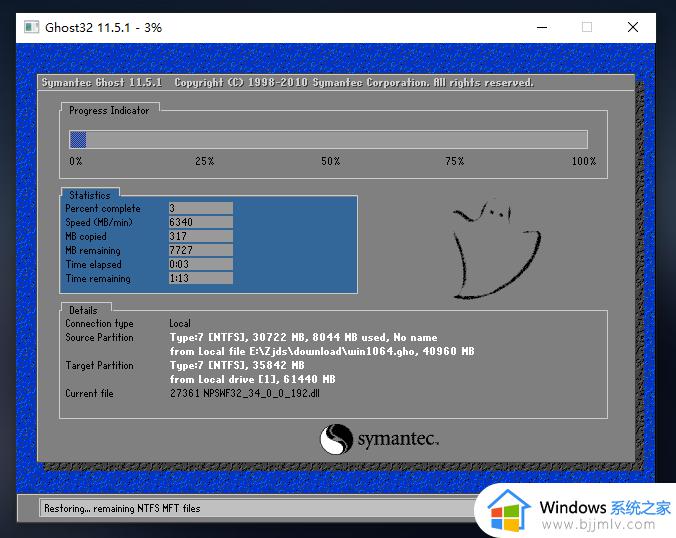Click the disabled maximize button
676x538 pixels.
tap(587, 27)
